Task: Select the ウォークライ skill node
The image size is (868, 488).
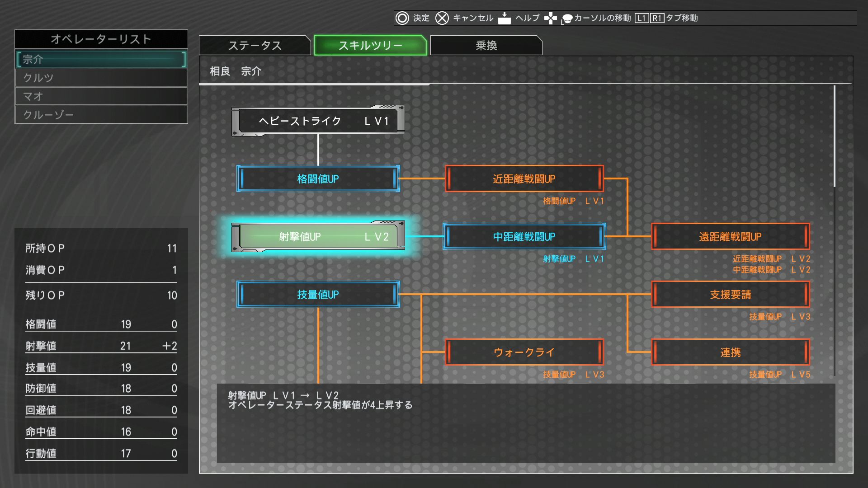Action: coord(524,352)
